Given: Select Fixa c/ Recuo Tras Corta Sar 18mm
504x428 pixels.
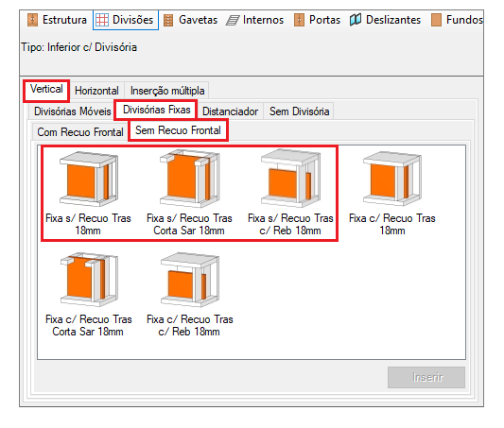Looking at the screenshot, I should click(x=88, y=295).
